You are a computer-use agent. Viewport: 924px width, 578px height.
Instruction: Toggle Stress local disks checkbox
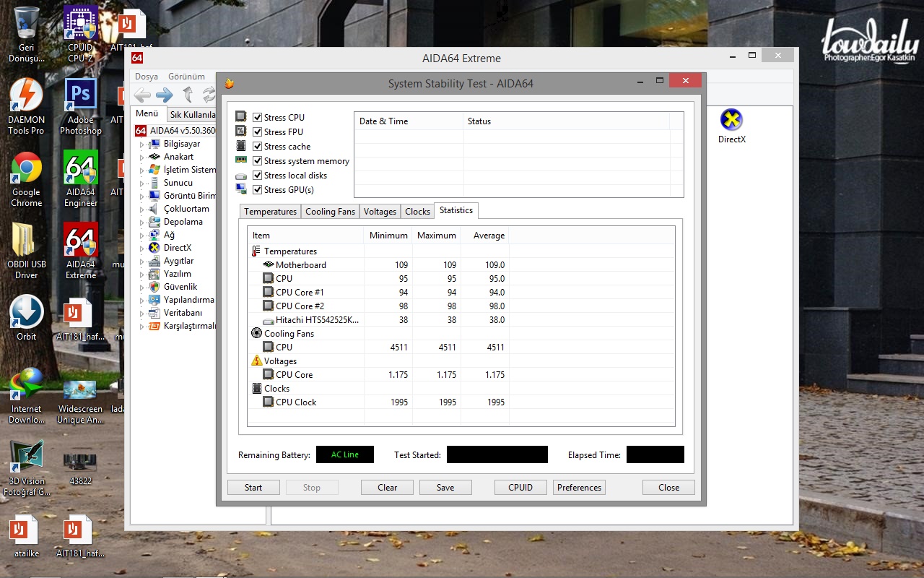257,175
